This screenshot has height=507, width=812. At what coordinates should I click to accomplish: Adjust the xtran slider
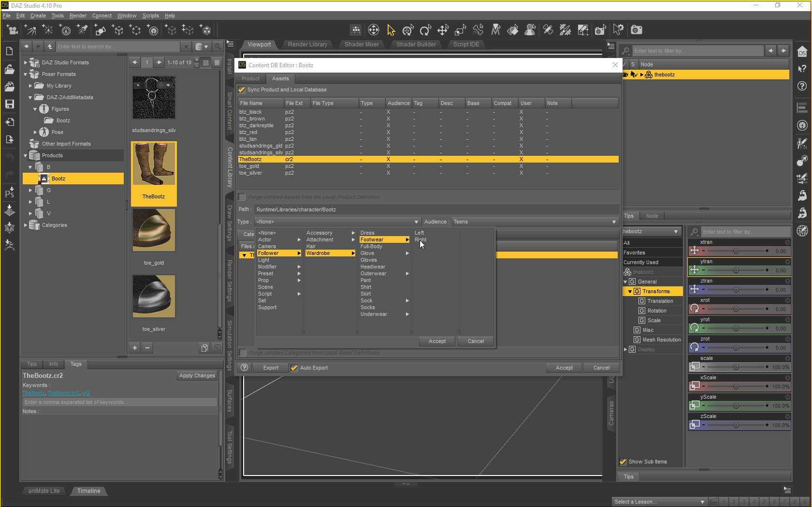point(736,251)
